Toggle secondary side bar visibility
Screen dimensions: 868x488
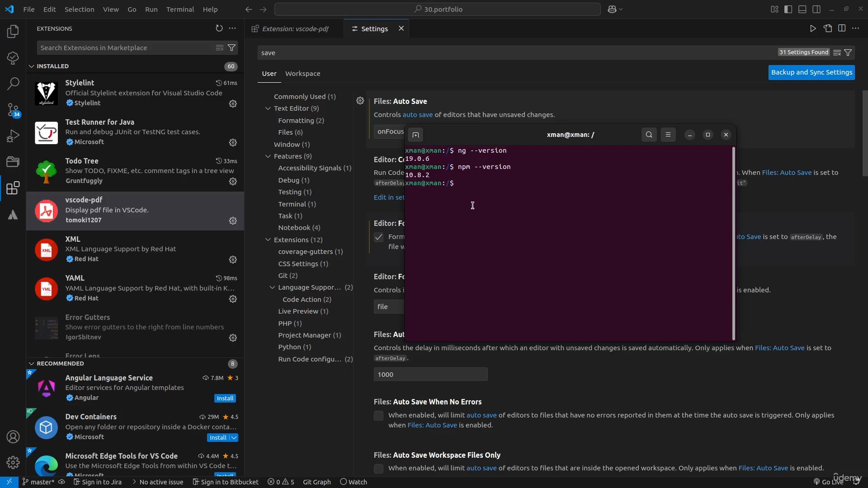click(816, 9)
